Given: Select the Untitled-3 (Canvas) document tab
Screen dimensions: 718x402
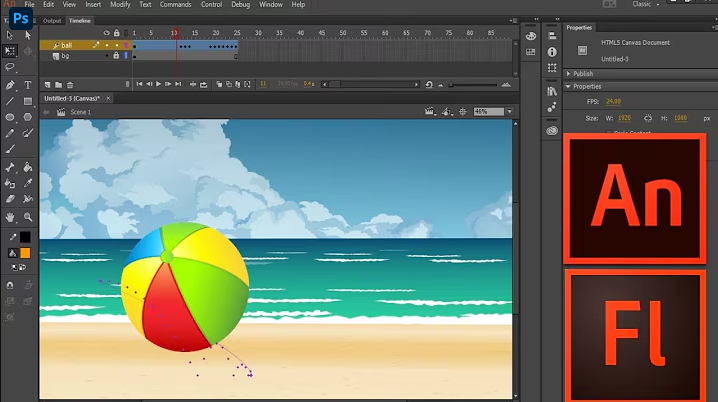Looking at the screenshot, I should click(72, 98).
